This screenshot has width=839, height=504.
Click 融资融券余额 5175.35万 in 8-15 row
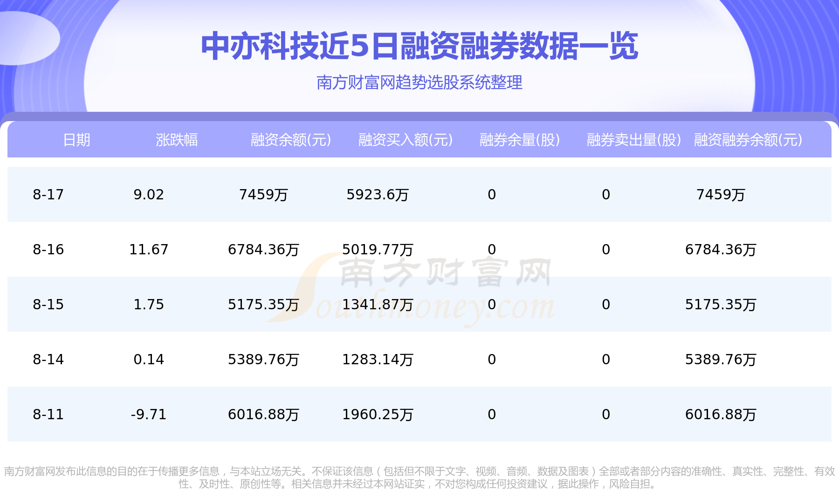721,304
